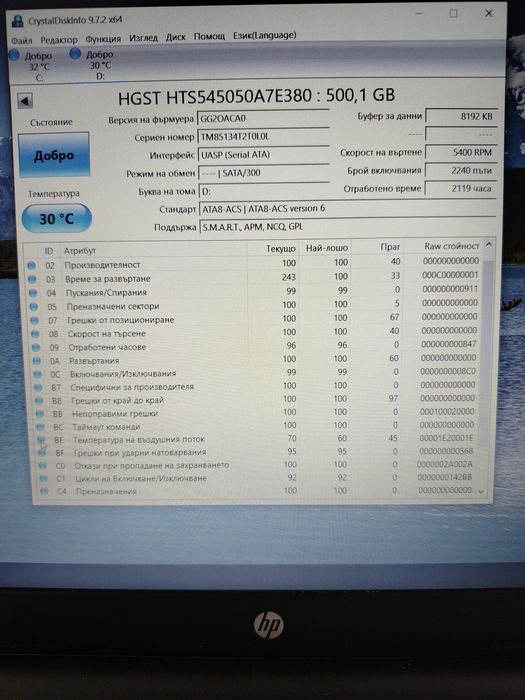Viewport: 525px width, 700px height.
Task: Click the status dot for Грешки от край до край
Action: click(39, 401)
